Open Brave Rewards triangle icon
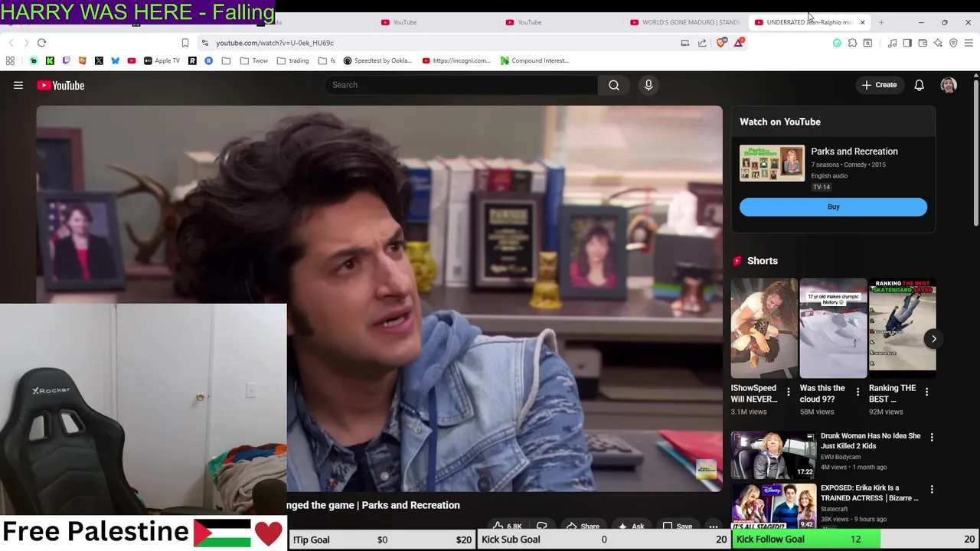 tap(739, 43)
